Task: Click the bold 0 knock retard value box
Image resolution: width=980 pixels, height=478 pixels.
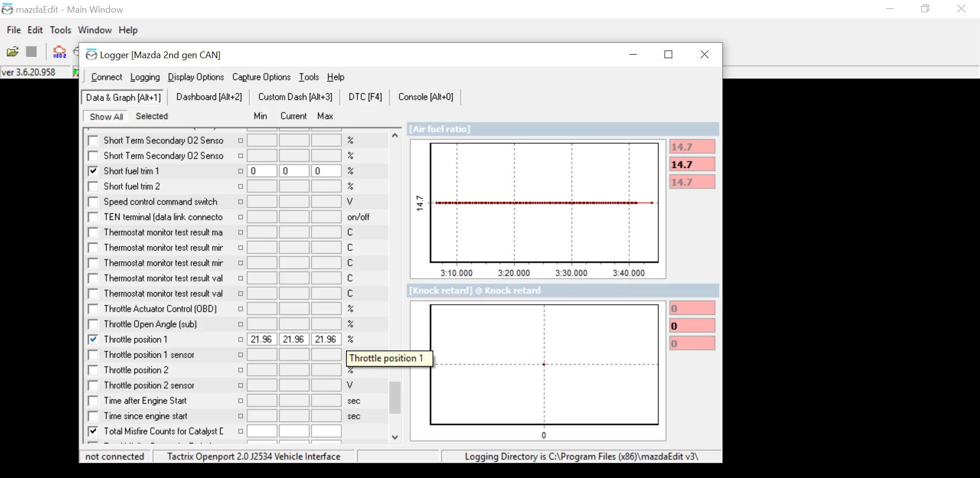Action: click(x=692, y=326)
